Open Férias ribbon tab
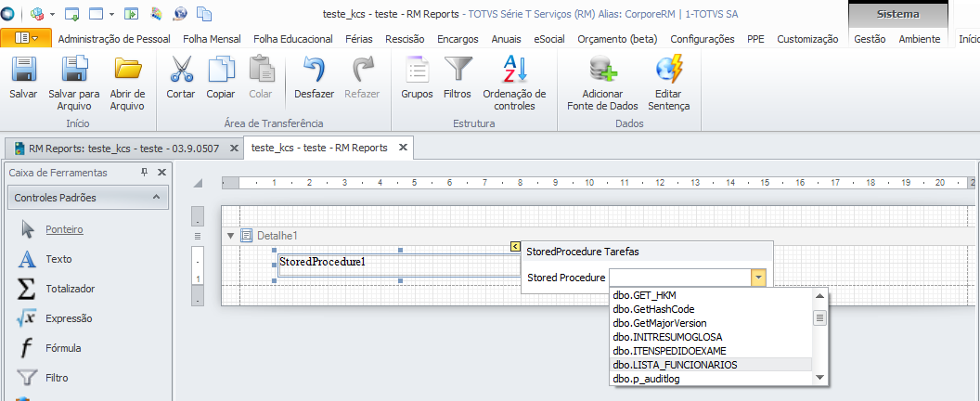Image resolution: width=980 pixels, height=401 pixels. click(x=358, y=39)
